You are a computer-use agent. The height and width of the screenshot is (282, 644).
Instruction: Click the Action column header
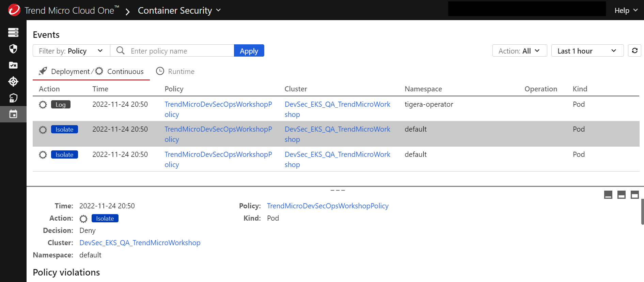(x=49, y=89)
